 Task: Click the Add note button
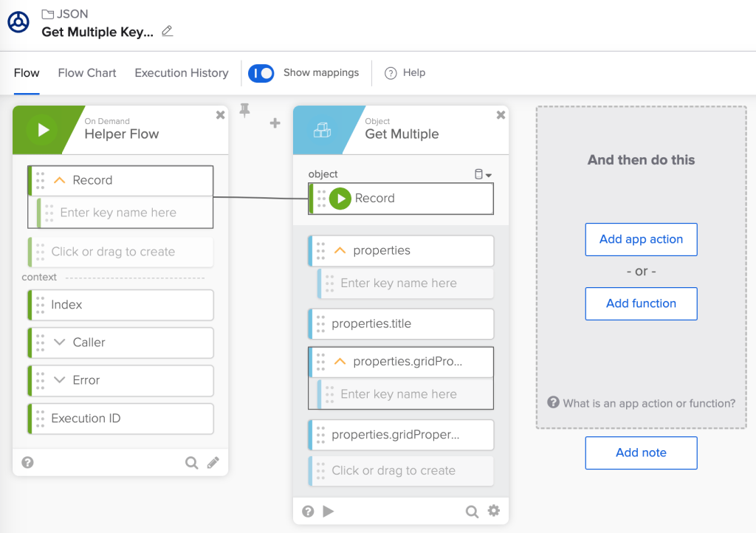click(x=641, y=453)
